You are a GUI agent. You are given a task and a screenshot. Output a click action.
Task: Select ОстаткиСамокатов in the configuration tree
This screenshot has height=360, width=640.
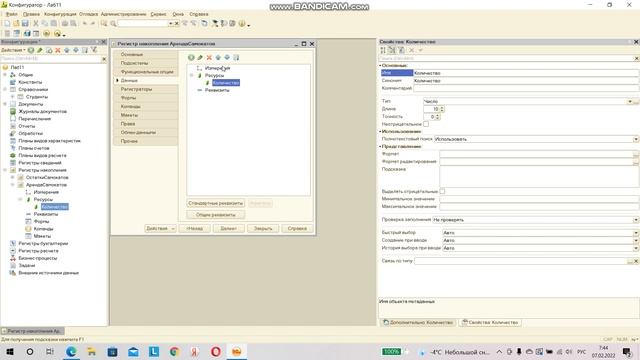(47, 178)
